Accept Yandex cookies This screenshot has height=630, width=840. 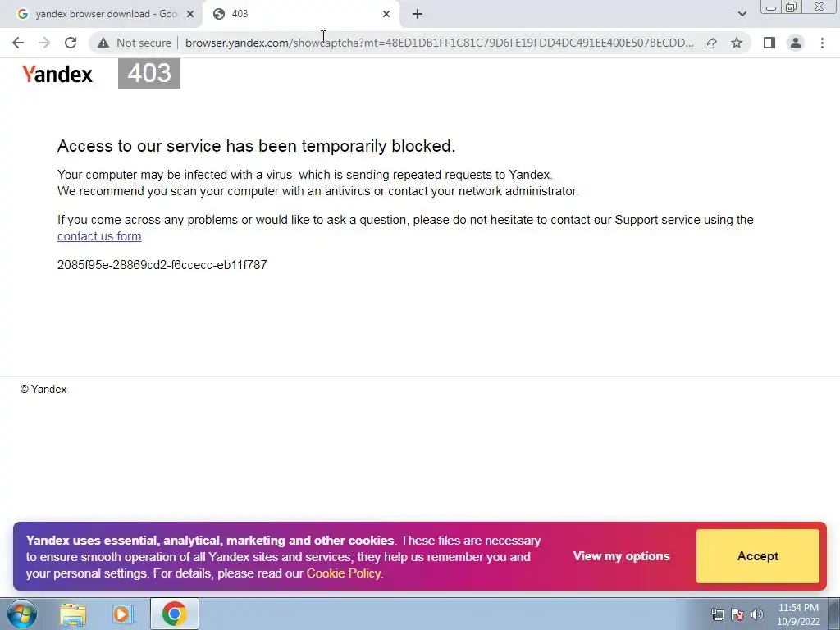(757, 556)
